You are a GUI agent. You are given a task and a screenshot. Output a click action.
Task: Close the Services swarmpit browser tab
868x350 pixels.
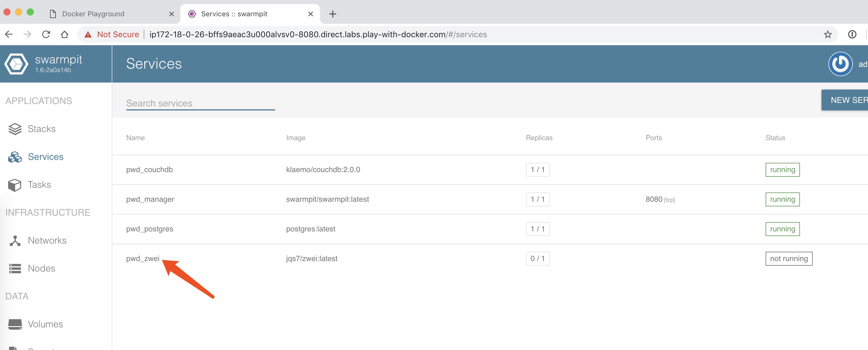pyautogui.click(x=310, y=14)
